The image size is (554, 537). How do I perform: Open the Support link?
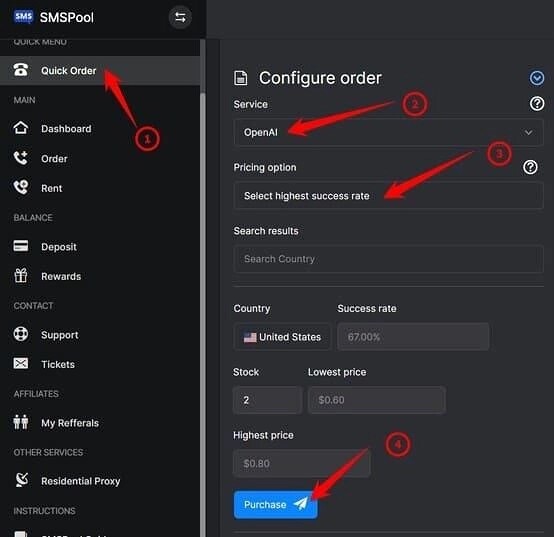click(x=60, y=335)
